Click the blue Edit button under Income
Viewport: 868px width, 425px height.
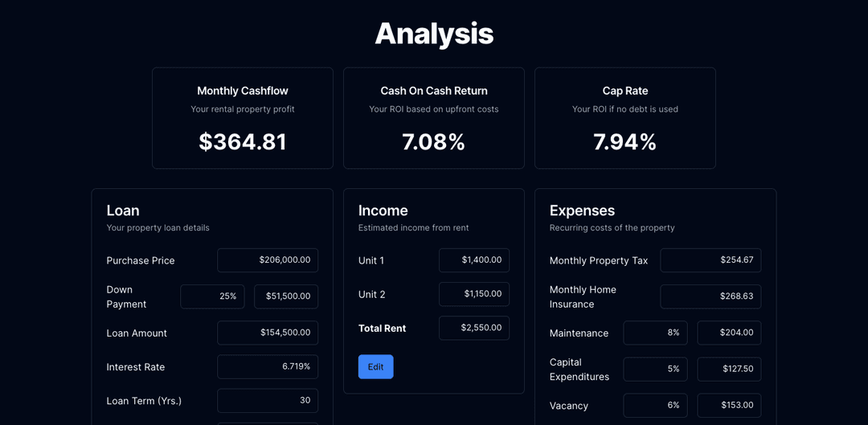tap(375, 366)
